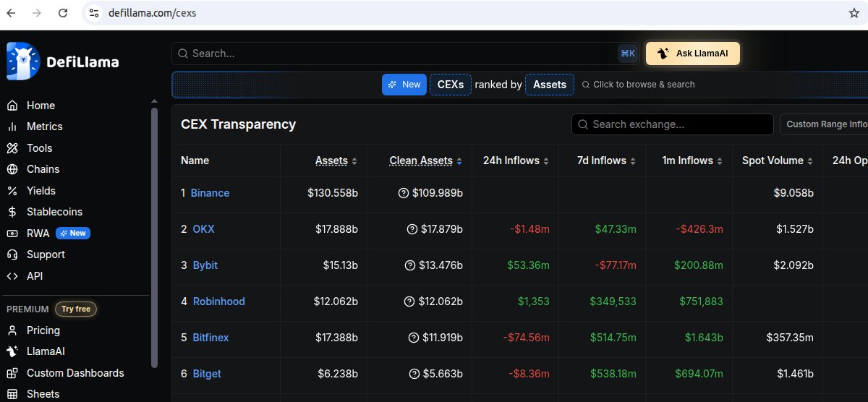The width and height of the screenshot is (868, 402).
Task: Click the API code brackets icon
Action: click(x=12, y=276)
